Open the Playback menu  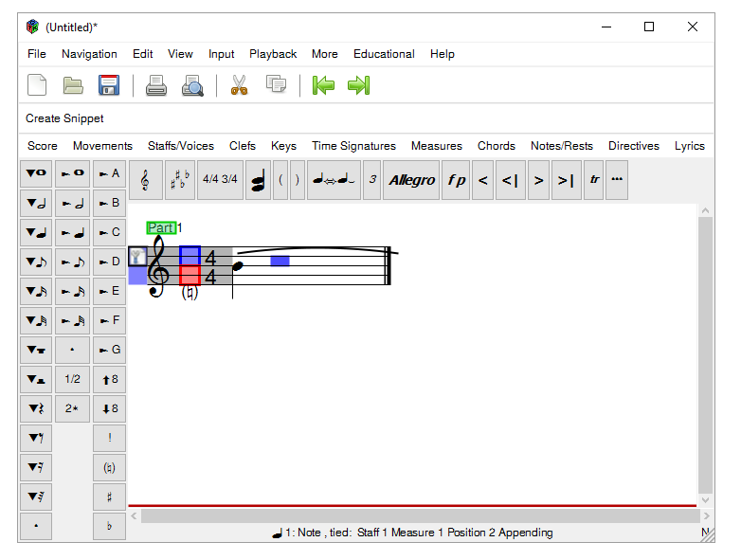[x=273, y=54]
